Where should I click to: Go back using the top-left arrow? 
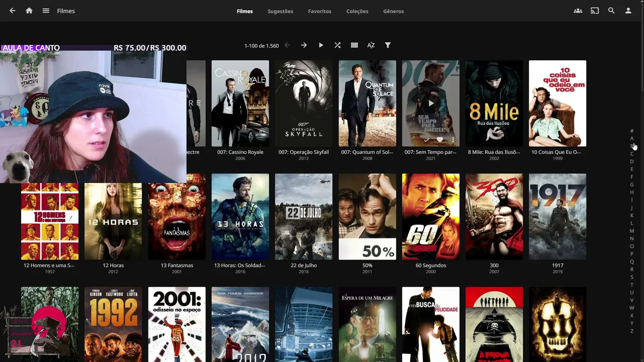click(x=13, y=11)
